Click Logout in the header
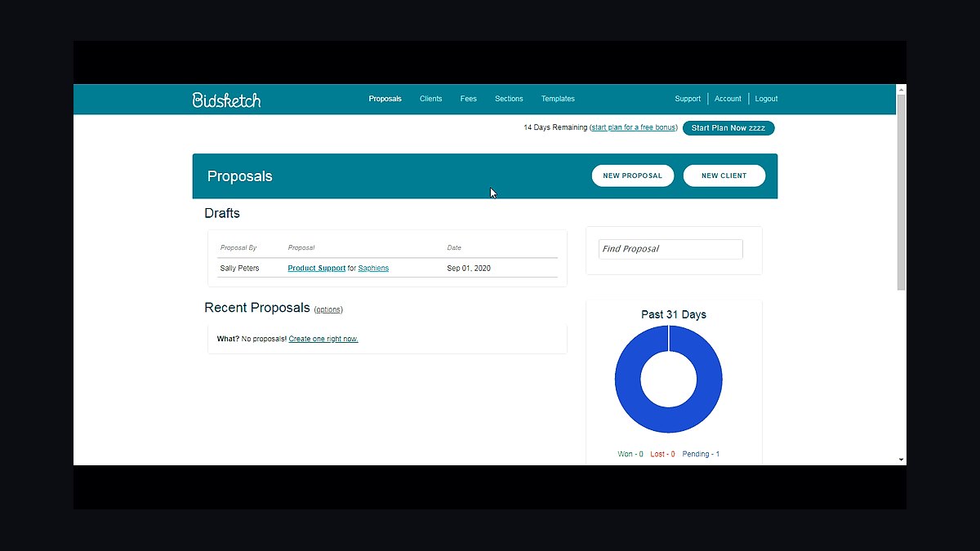Screen dimensions: 980x551 (766, 99)
